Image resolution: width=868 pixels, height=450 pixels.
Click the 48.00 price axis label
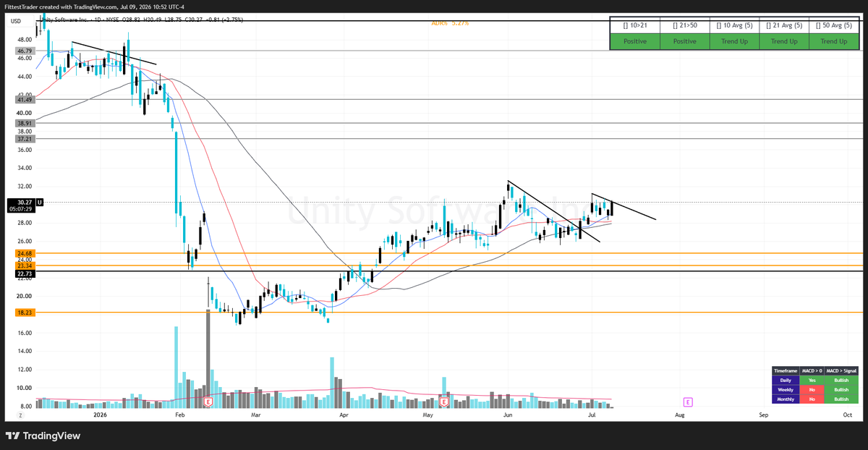(25, 40)
